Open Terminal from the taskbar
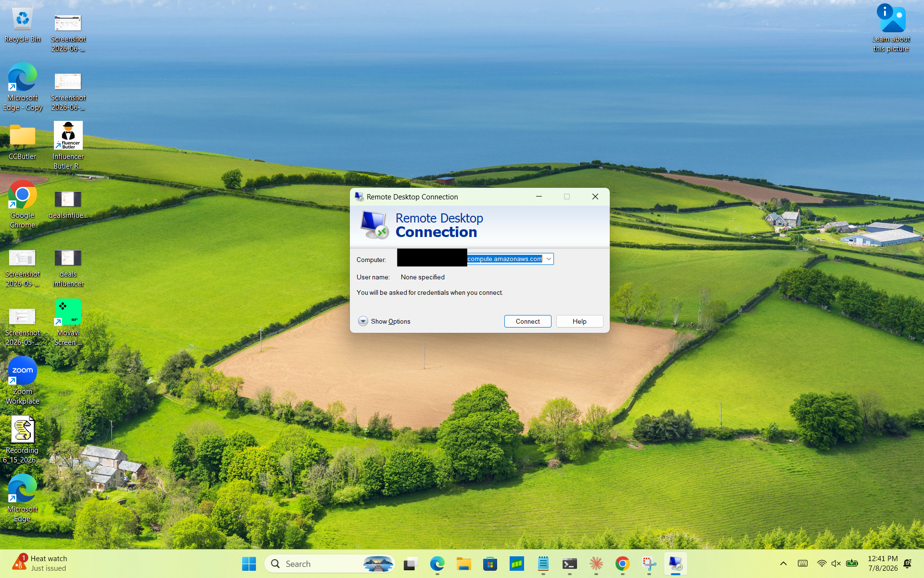 [x=569, y=564]
